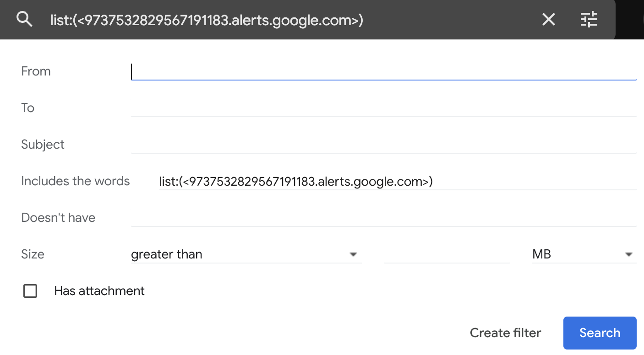Viewport: 644px width, 355px height.
Task: Enable the Has attachment checkbox
Action: (x=30, y=291)
